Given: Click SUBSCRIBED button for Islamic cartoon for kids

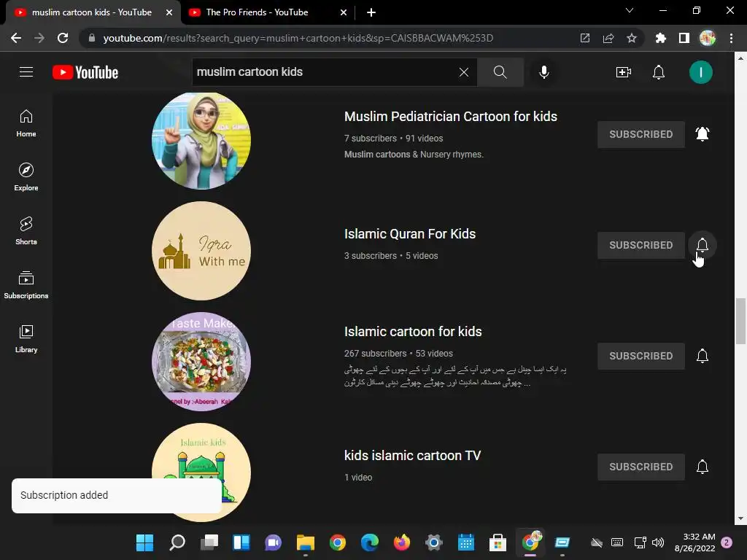Looking at the screenshot, I should point(640,356).
